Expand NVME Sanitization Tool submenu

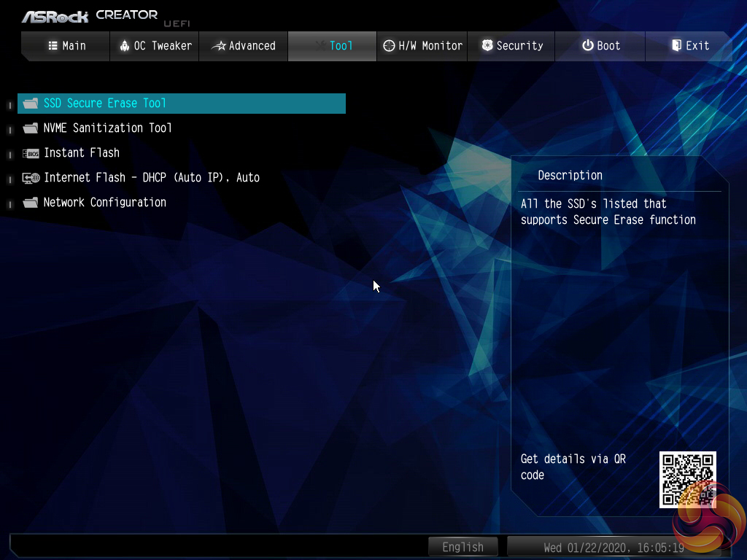(x=108, y=128)
